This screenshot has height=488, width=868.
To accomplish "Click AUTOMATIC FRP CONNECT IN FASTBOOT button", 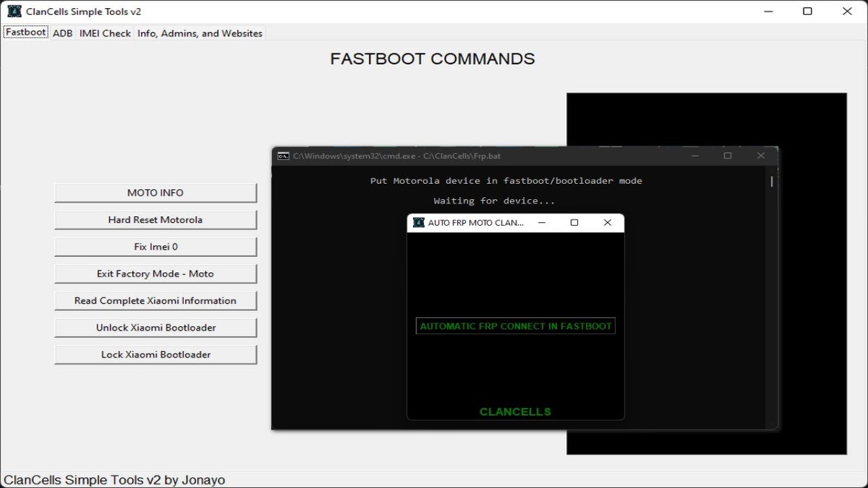I will (515, 326).
